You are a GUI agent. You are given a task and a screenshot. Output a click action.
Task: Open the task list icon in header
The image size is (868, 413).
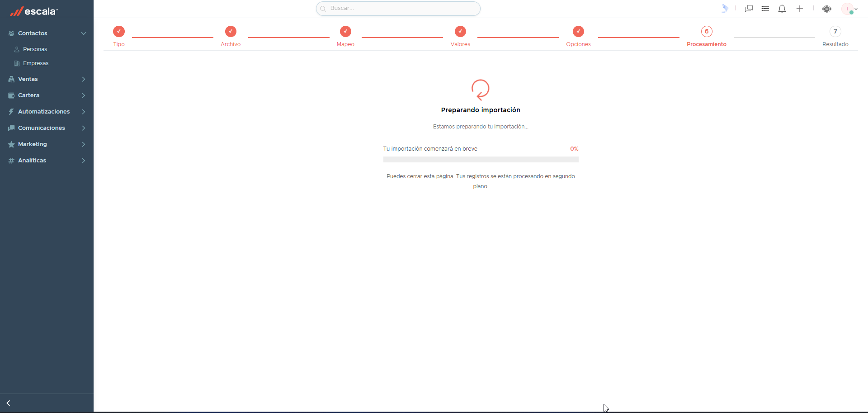(765, 9)
